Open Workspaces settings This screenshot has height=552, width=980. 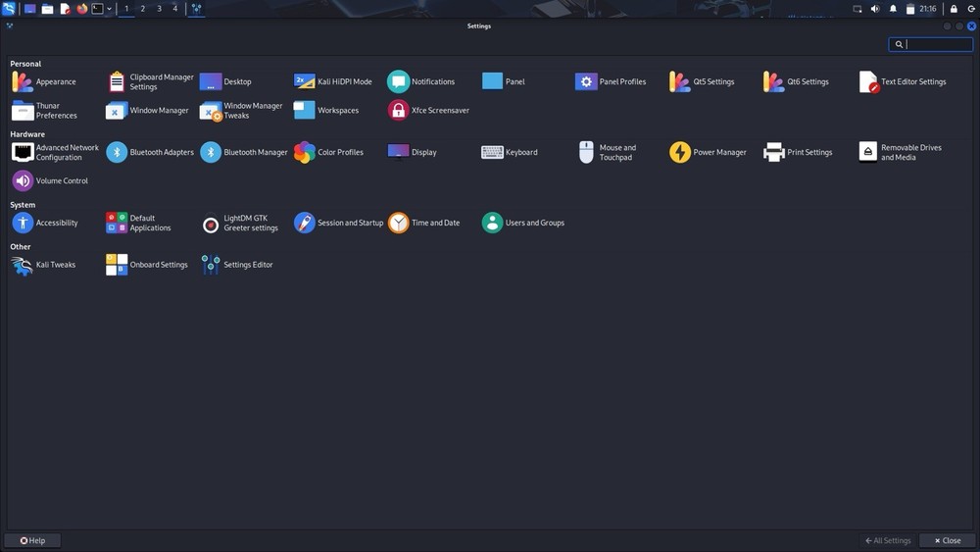coord(326,111)
